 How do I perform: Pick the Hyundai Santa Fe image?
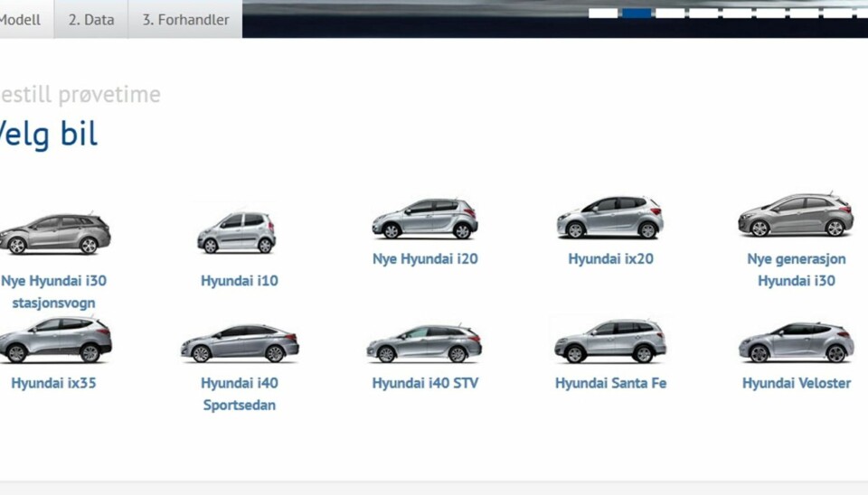610,341
